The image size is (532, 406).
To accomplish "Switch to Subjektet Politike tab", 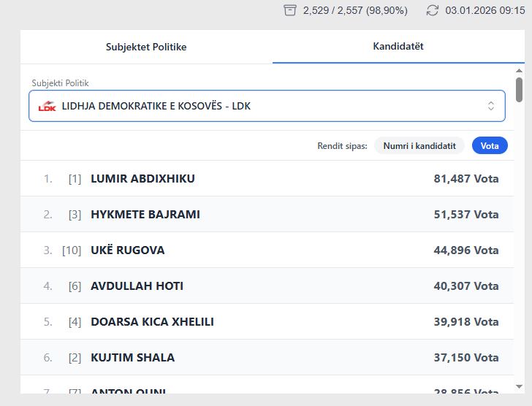I will click(146, 47).
